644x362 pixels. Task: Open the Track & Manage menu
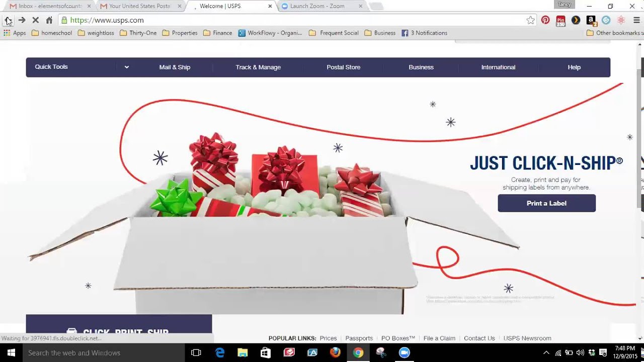(258, 67)
